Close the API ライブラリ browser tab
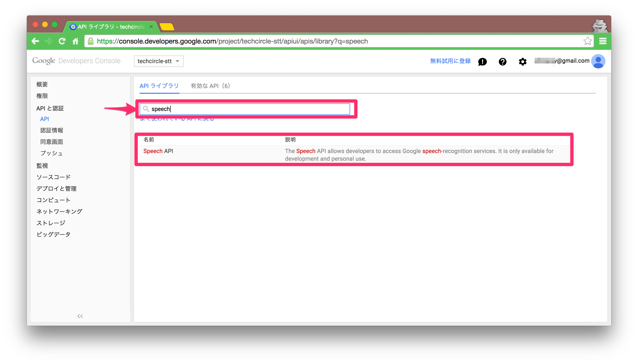The height and width of the screenshot is (364, 638). (151, 27)
